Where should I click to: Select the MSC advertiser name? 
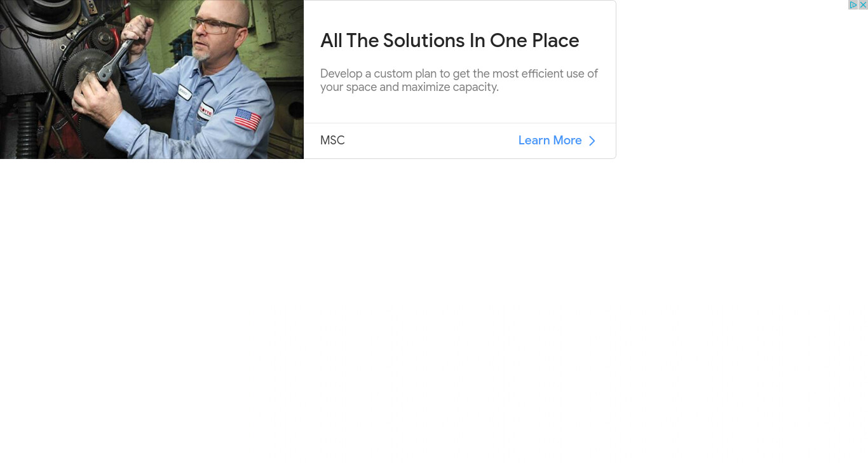click(332, 141)
